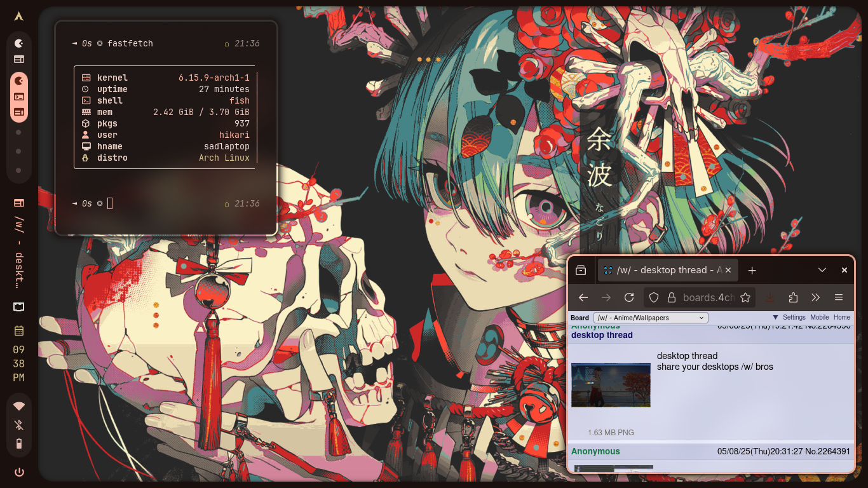The image size is (868, 488).
Task: Click the distro penguin icon in fastfetch
Action: point(86,158)
